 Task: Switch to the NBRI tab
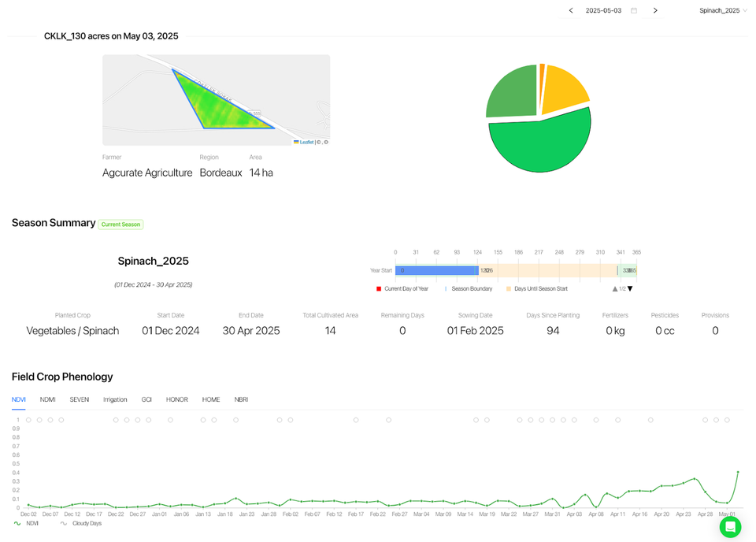tap(241, 399)
